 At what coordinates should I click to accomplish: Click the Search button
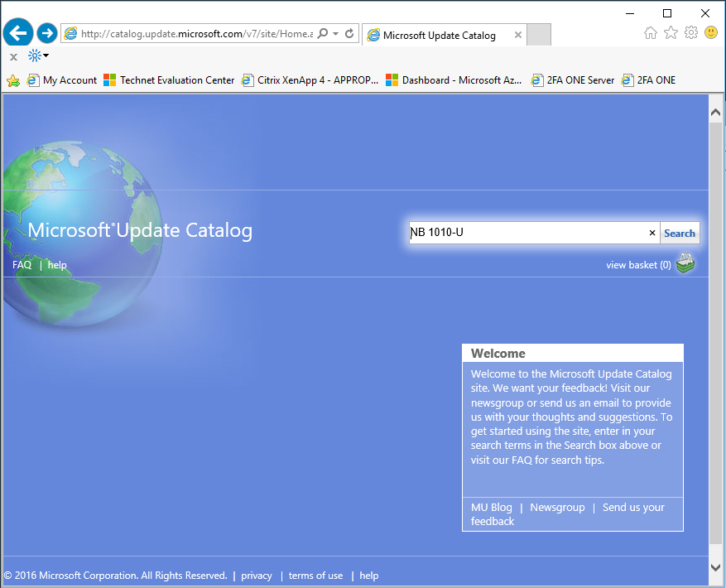click(680, 233)
